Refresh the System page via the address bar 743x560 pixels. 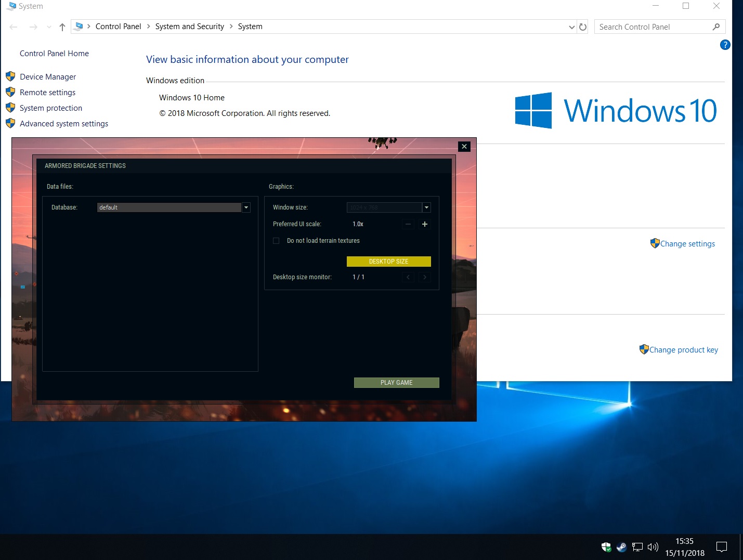coord(583,27)
